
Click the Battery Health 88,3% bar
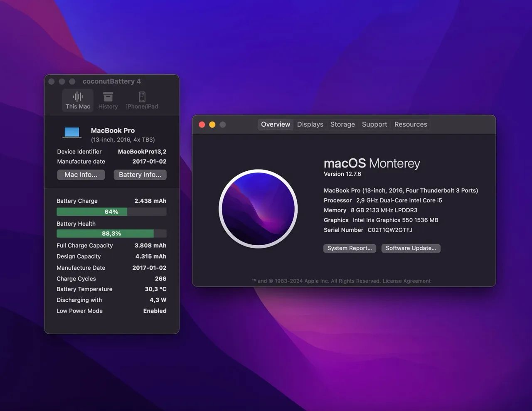tap(111, 234)
